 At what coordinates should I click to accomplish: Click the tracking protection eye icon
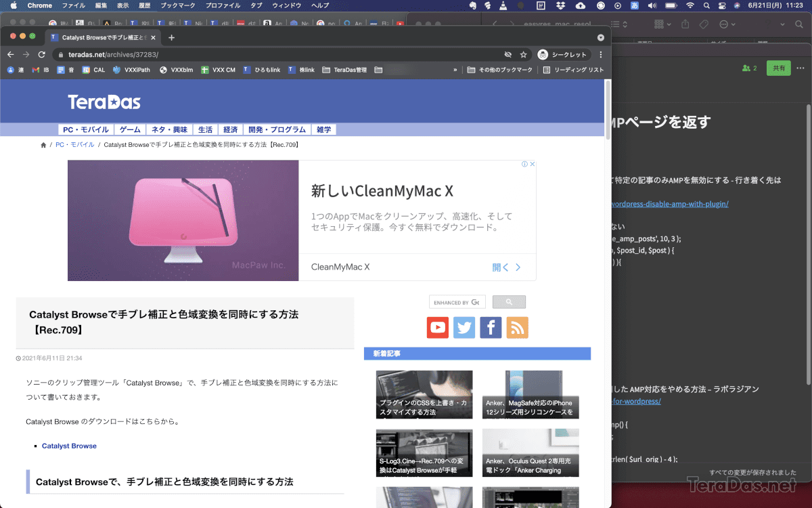tap(507, 54)
